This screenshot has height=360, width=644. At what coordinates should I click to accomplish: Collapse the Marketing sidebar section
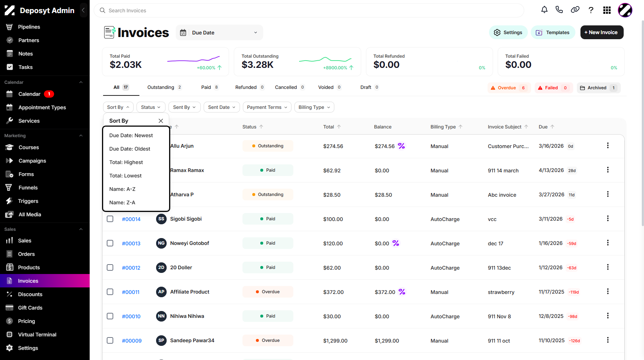point(81,136)
